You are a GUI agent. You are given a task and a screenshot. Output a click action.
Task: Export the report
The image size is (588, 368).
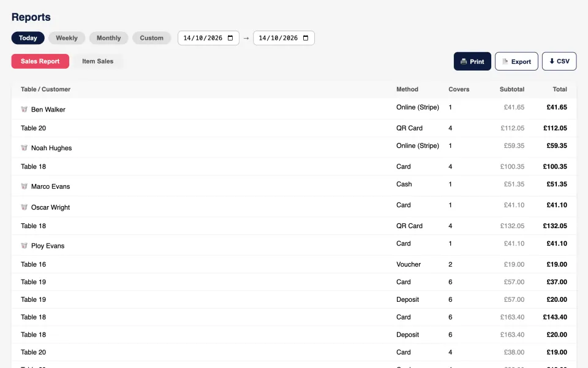tap(516, 61)
